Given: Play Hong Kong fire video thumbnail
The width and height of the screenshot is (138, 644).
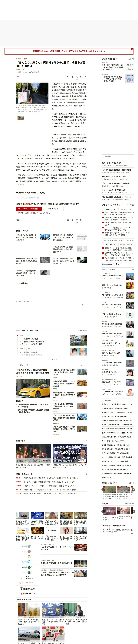Looking at the screenshot, I should coord(33,453).
